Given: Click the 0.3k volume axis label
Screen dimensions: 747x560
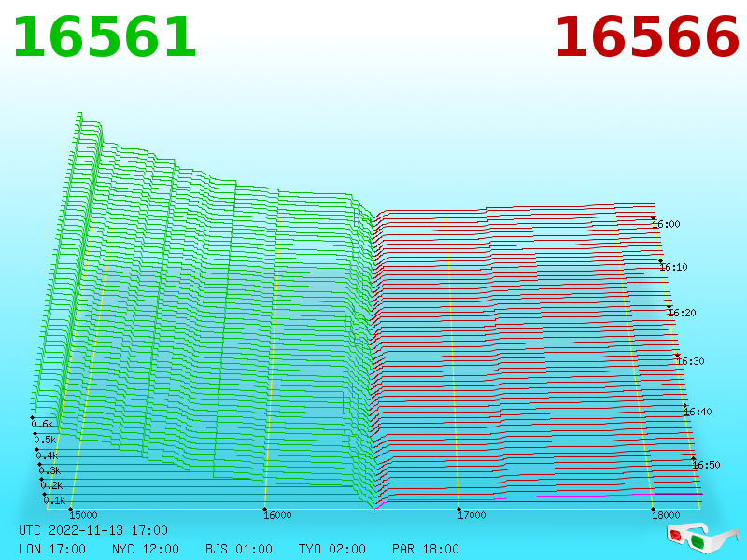Looking at the screenshot, I should 49,471.
